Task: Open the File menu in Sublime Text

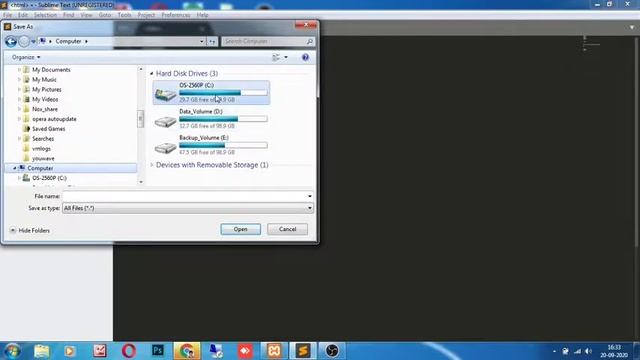Action: pos(7,15)
